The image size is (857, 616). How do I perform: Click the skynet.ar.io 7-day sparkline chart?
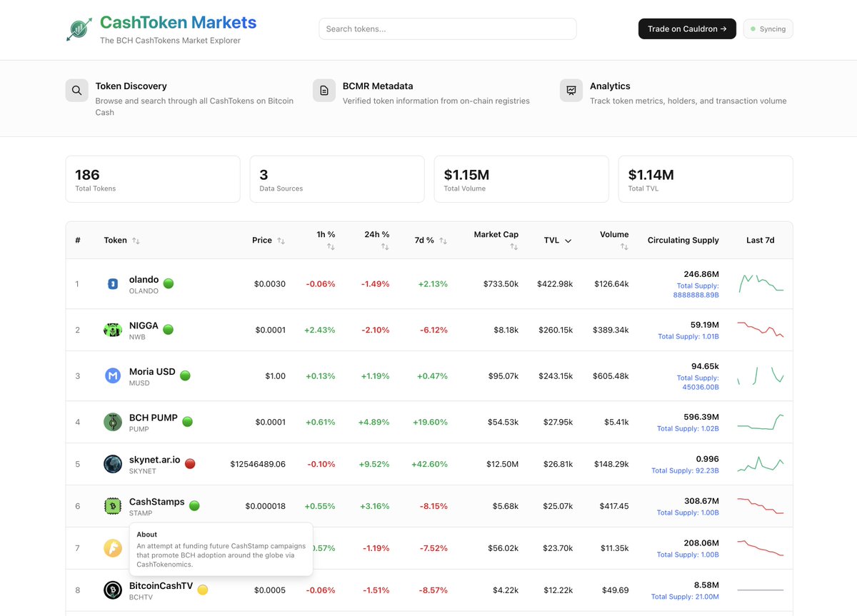tap(761, 464)
